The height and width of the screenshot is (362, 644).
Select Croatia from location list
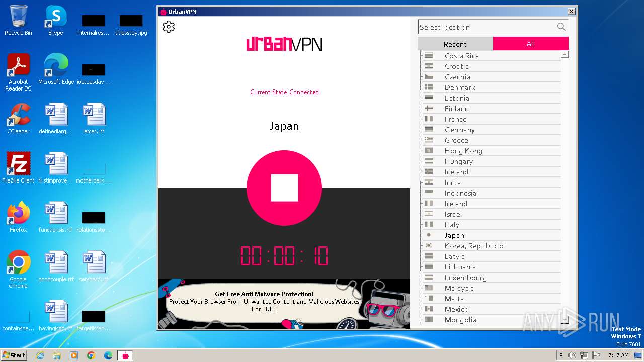[x=491, y=66]
